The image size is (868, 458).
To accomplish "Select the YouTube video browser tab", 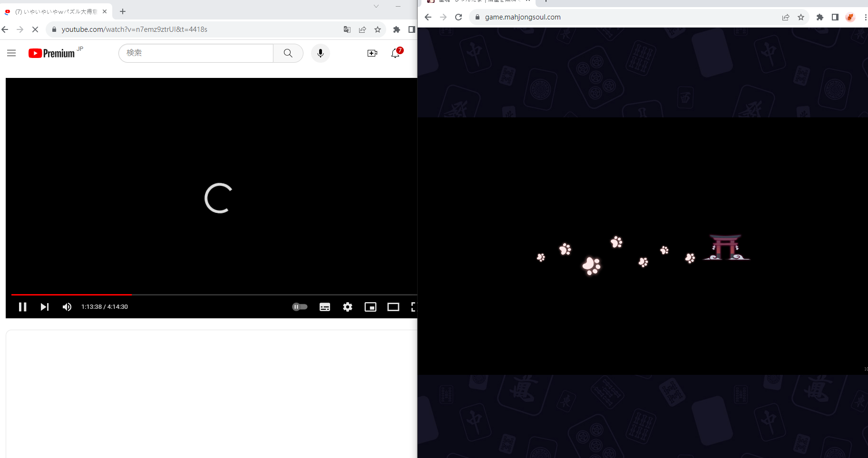I will 56,11.
